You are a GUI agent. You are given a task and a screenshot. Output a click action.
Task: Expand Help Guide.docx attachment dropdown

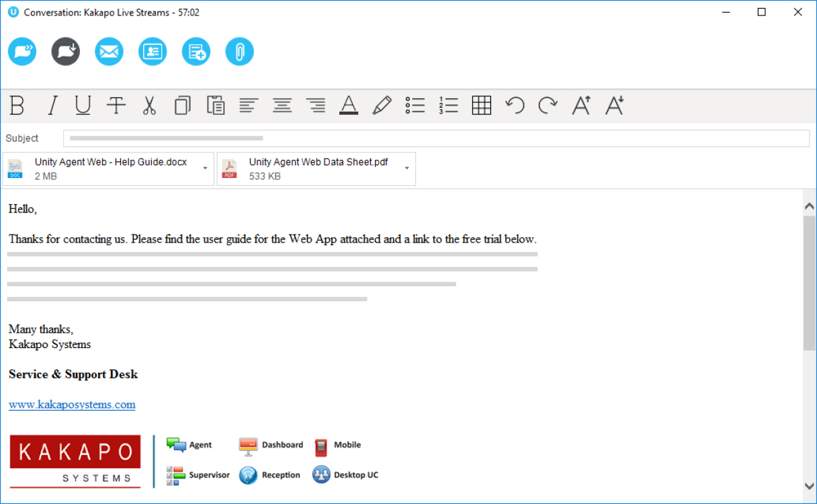205,168
